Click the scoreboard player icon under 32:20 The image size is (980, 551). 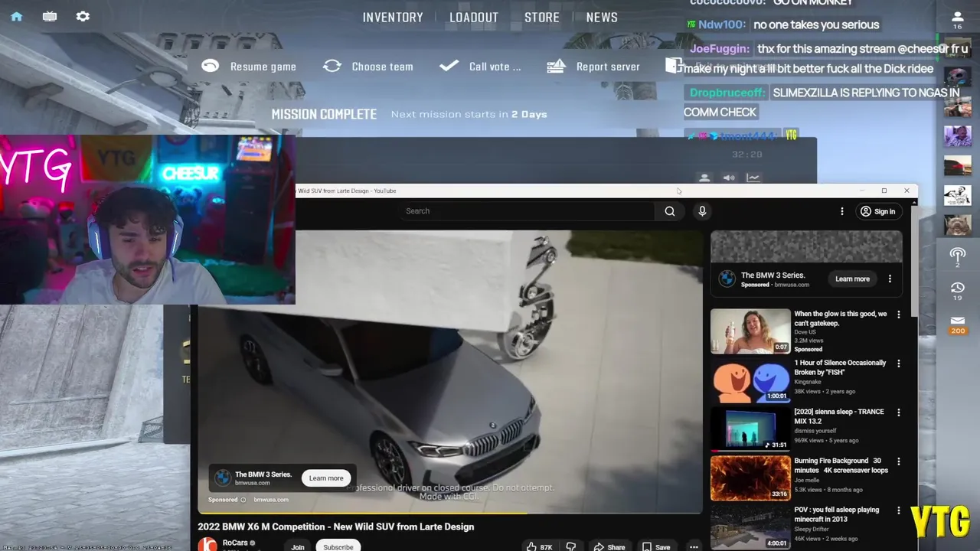(x=704, y=178)
